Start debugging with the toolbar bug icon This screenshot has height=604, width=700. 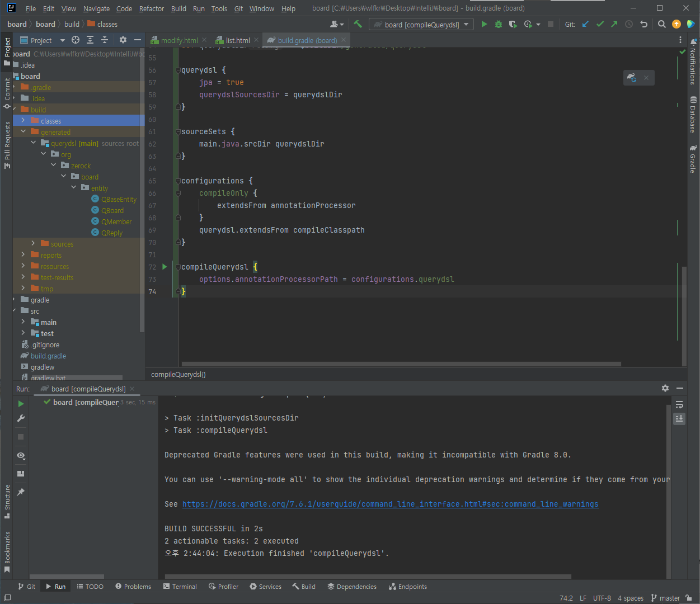pos(498,24)
